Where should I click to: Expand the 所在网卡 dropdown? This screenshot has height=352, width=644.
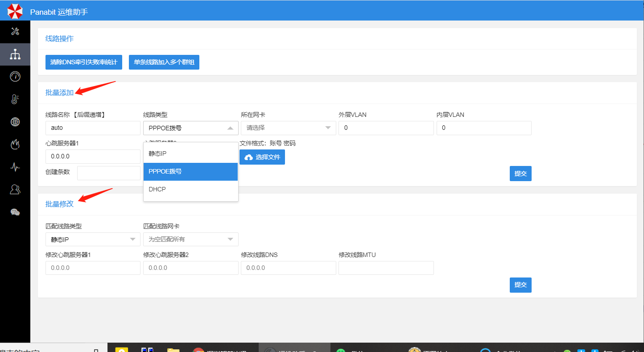288,128
